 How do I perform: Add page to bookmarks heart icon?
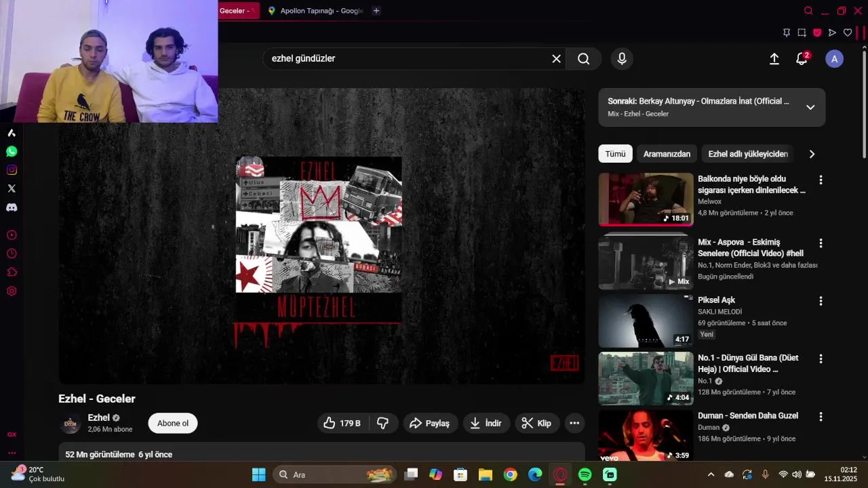click(848, 33)
